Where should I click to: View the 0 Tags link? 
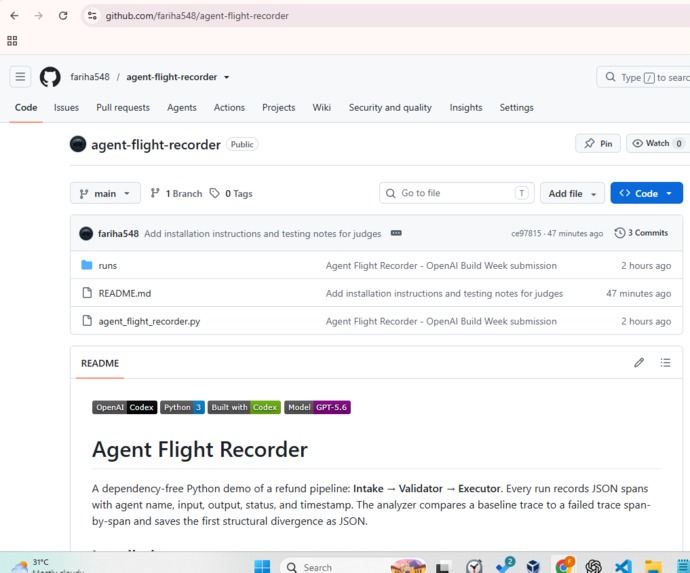[231, 193]
